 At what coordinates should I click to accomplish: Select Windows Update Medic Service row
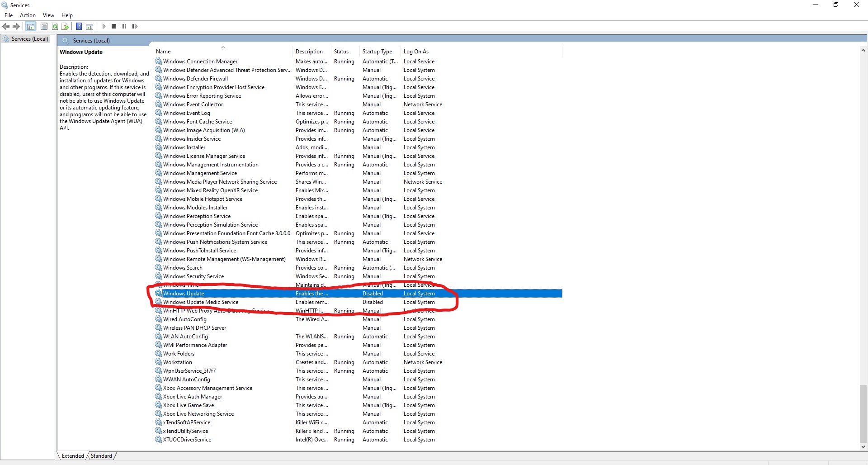pos(358,302)
